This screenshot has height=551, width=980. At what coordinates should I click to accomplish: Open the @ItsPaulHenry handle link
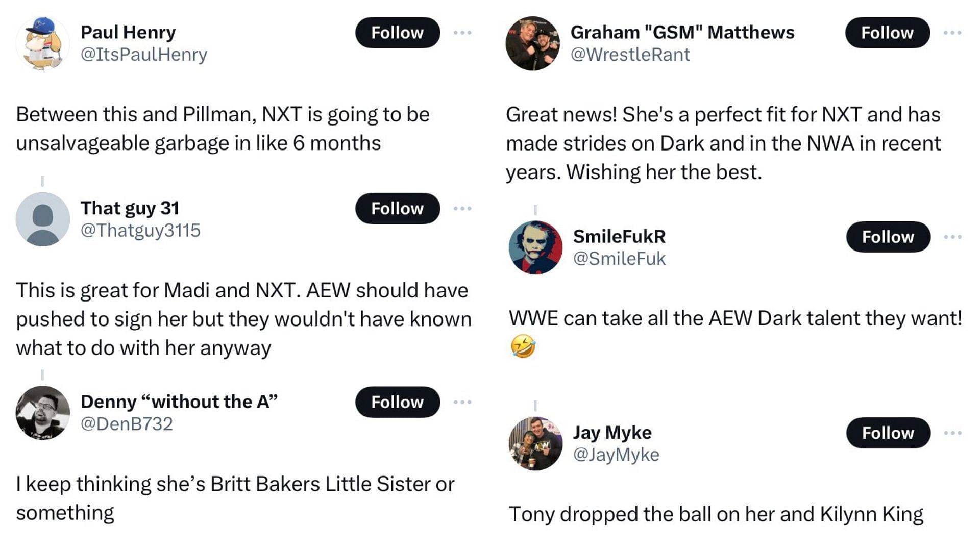tap(144, 55)
